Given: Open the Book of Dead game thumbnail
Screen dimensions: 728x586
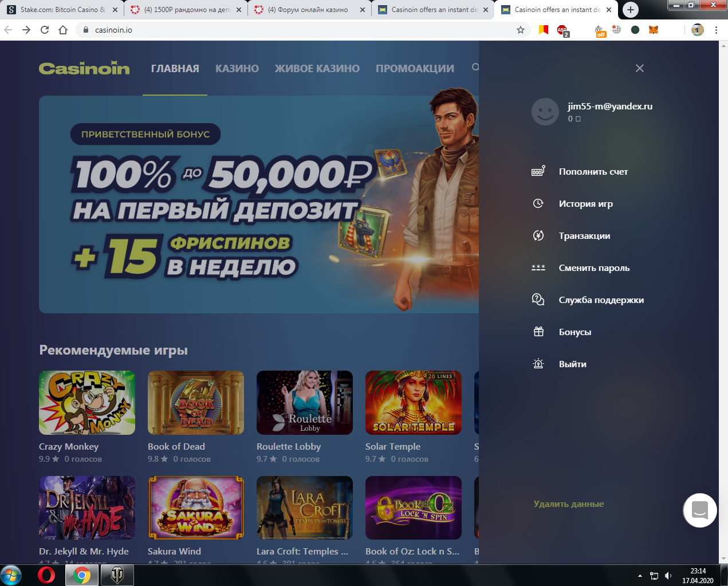Looking at the screenshot, I should point(196,403).
